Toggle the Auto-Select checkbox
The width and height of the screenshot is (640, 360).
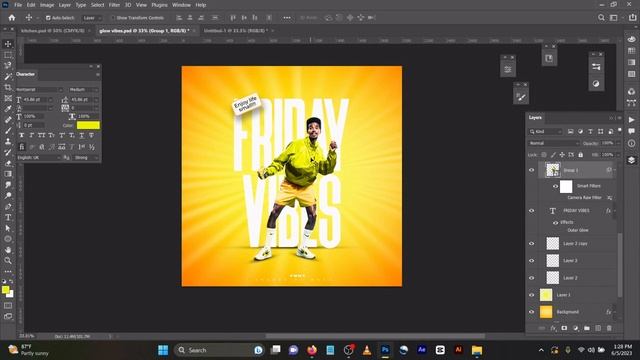point(48,18)
